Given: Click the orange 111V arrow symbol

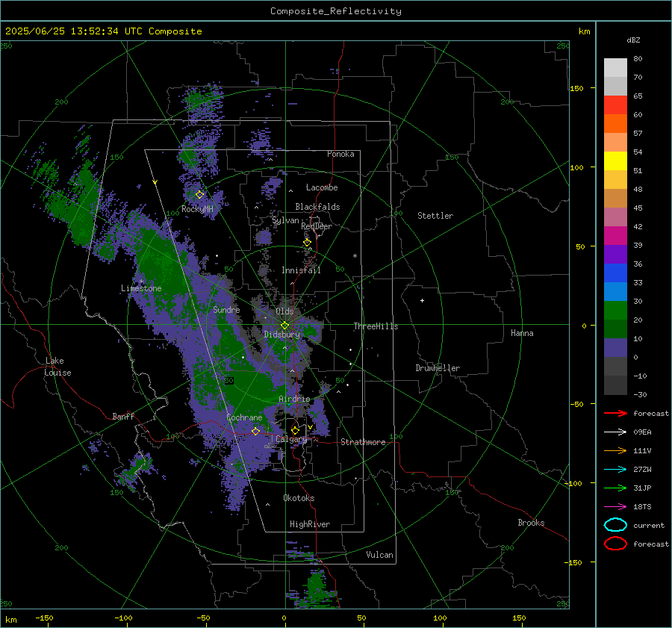Looking at the screenshot, I should (615, 450).
